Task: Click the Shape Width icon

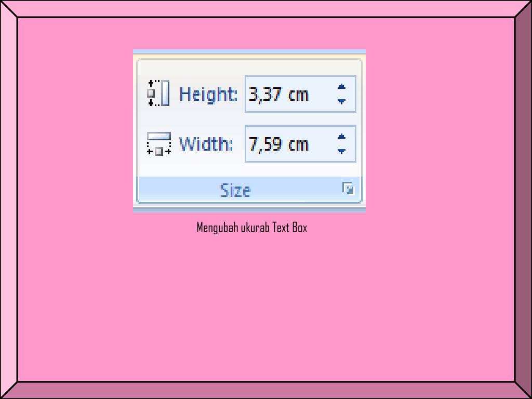Action: pos(159,144)
